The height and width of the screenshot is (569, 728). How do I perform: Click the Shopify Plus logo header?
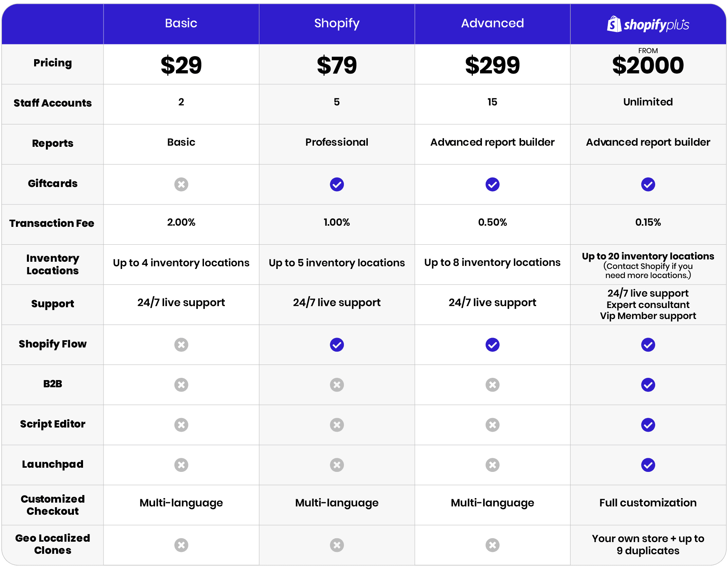click(648, 24)
